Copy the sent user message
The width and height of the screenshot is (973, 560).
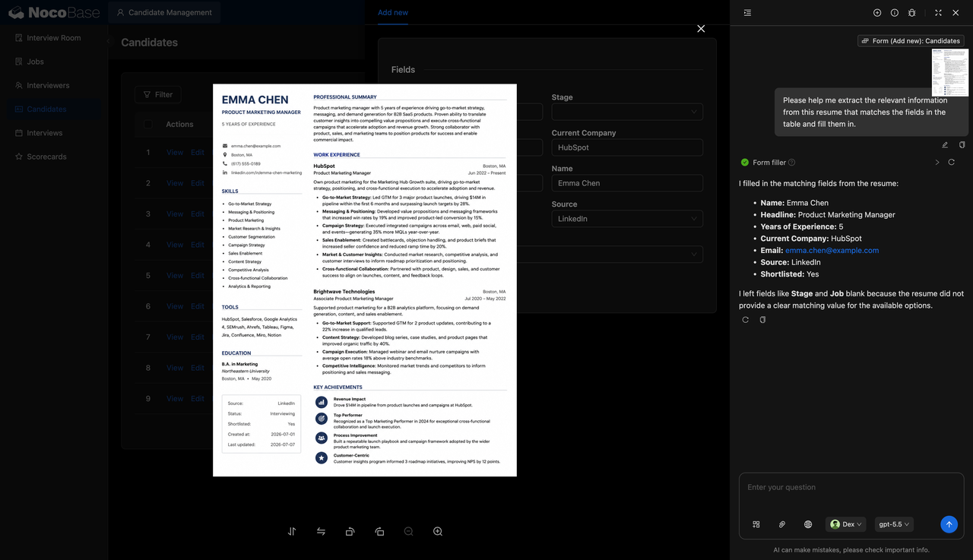point(962,144)
